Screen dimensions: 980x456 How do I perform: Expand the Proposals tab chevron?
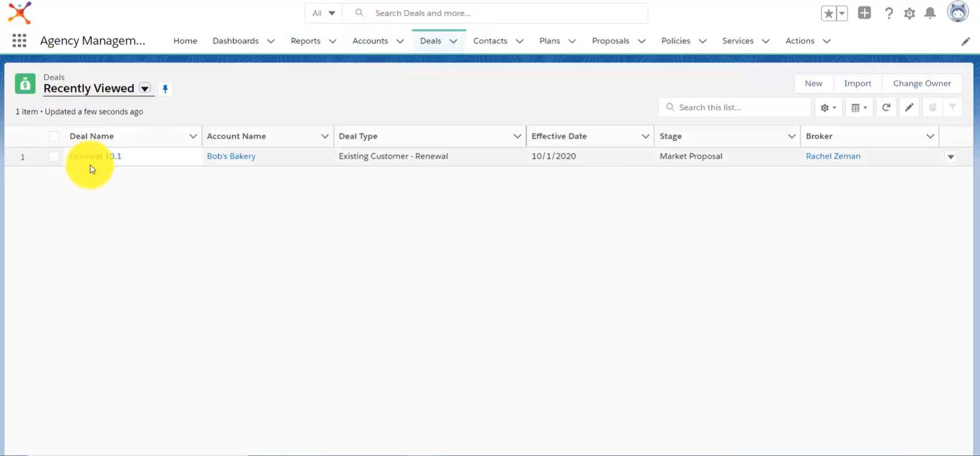click(x=641, y=41)
